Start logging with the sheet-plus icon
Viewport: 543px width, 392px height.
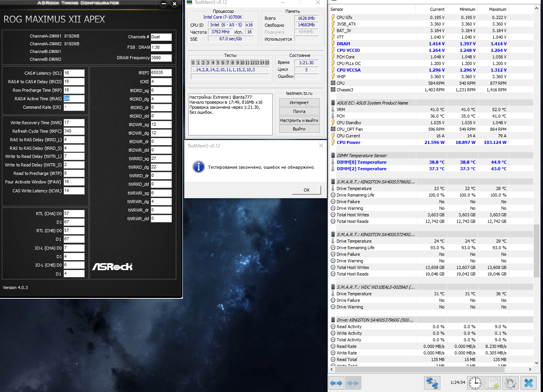493,383
